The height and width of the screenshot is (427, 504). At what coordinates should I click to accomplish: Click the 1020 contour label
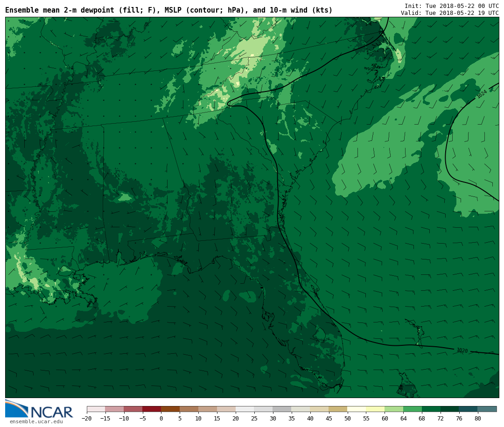pyautogui.click(x=462, y=350)
